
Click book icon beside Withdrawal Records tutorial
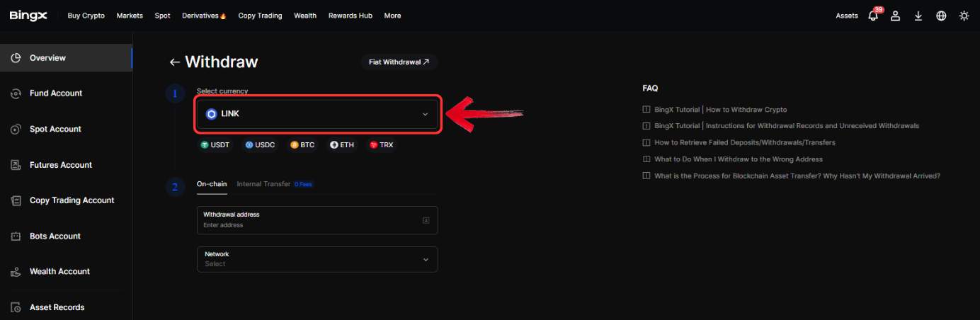646,126
